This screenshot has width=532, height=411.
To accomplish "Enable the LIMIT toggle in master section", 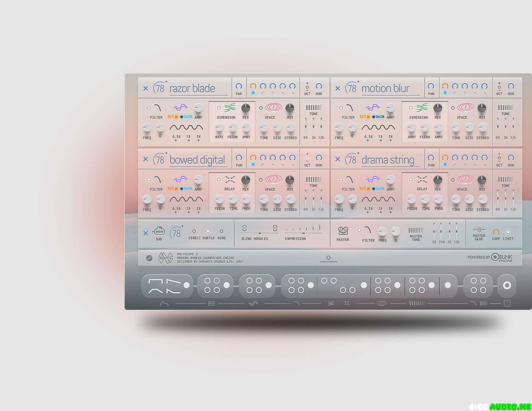I will click(x=508, y=232).
